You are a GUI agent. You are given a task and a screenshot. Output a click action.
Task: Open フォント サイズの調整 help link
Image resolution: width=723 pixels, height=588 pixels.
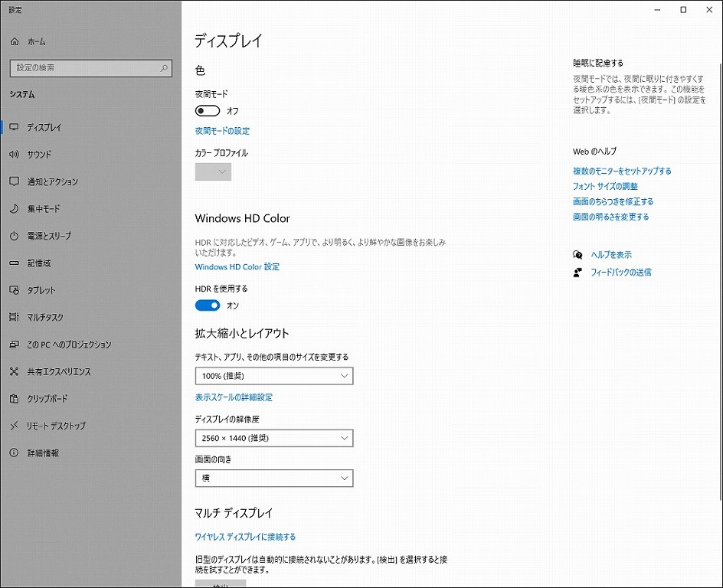coord(605,186)
